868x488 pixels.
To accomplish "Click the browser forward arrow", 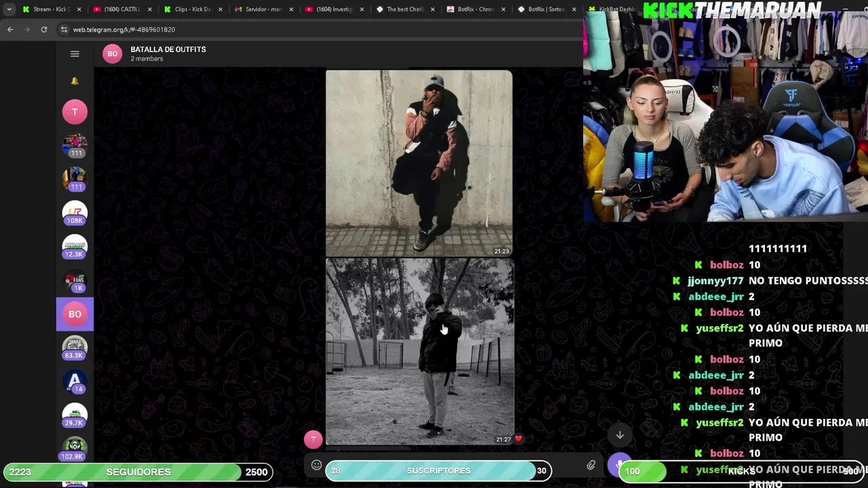I will (27, 30).
